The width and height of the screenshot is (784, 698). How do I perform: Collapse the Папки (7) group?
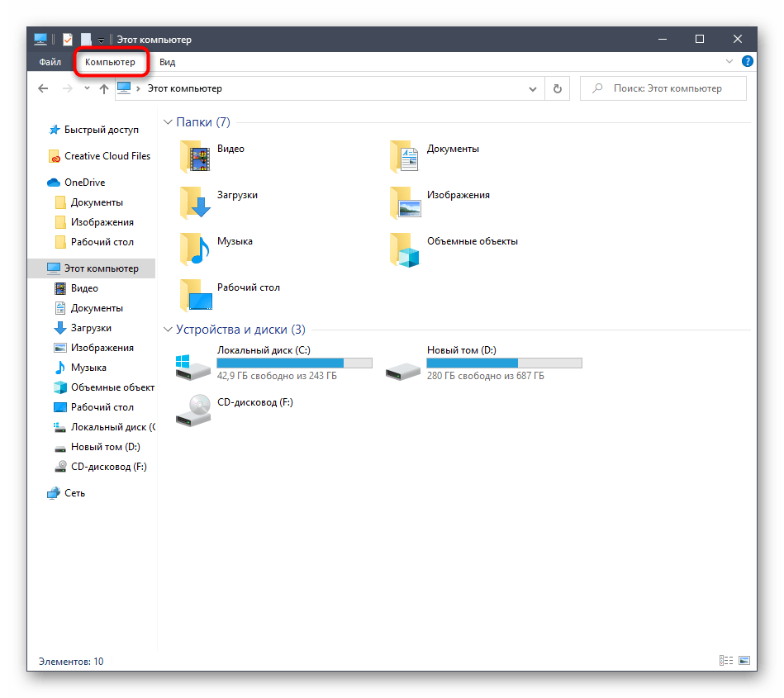168,122
